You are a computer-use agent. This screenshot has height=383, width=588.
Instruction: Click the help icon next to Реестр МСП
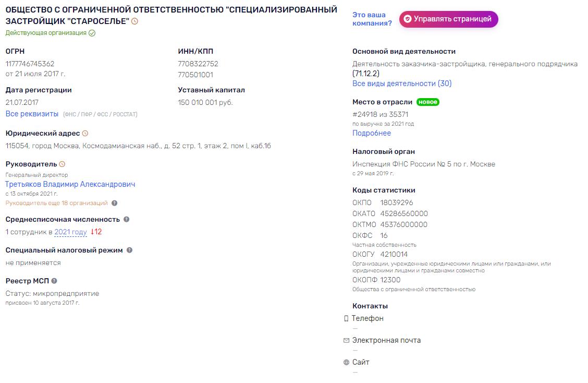(x=54, y=281)
